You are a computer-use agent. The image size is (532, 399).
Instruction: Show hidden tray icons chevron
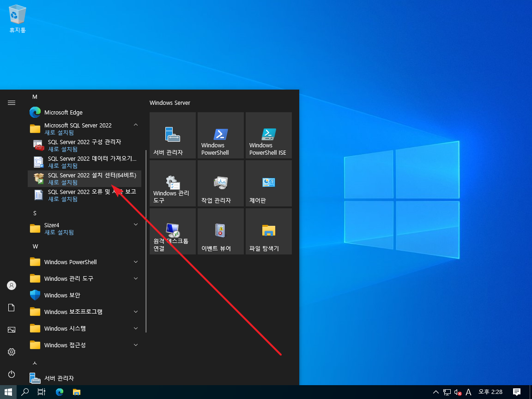(436, 392)
